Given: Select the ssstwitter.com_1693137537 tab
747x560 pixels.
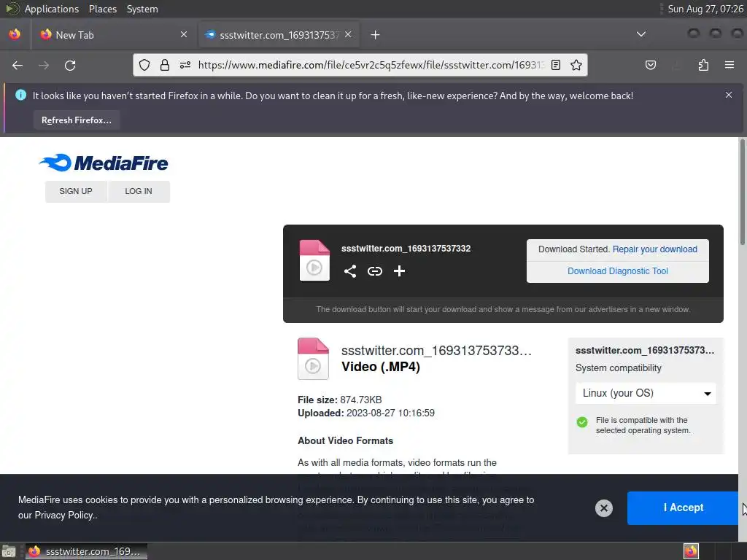Looking at the screenshot, I should tap(279, 35).
